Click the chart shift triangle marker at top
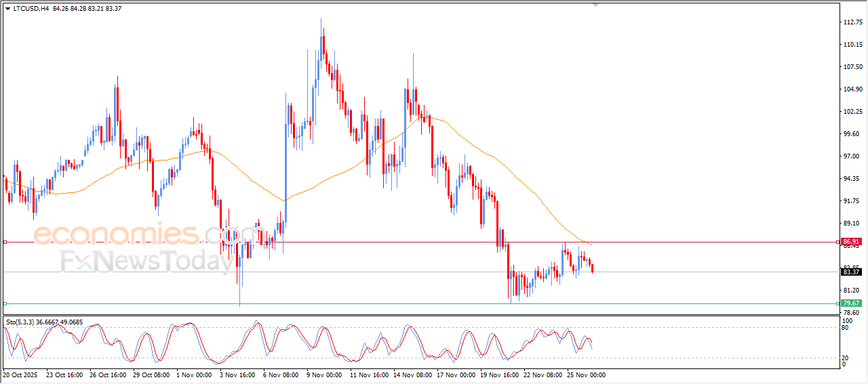 [x=596, y=5]
